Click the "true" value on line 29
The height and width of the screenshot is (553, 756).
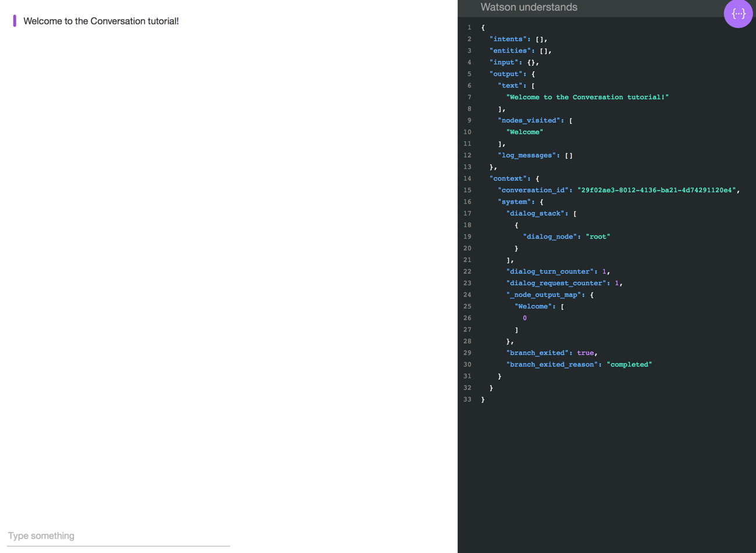585,353
